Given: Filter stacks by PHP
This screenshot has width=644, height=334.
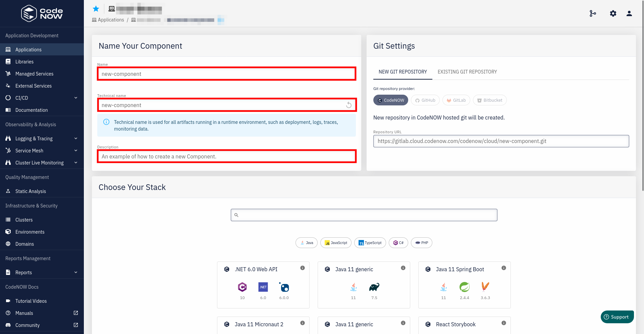Looking at the screenshot, I should (422, 243).
